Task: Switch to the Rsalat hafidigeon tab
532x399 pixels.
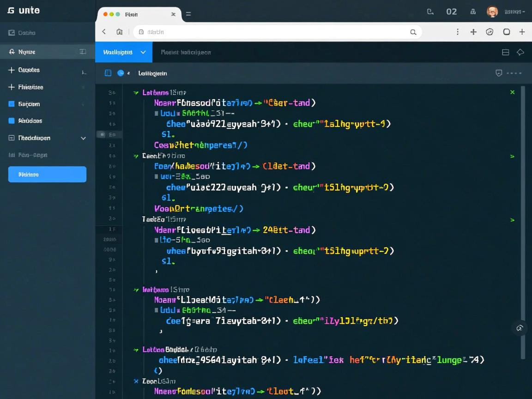Action: coord(186,52)
